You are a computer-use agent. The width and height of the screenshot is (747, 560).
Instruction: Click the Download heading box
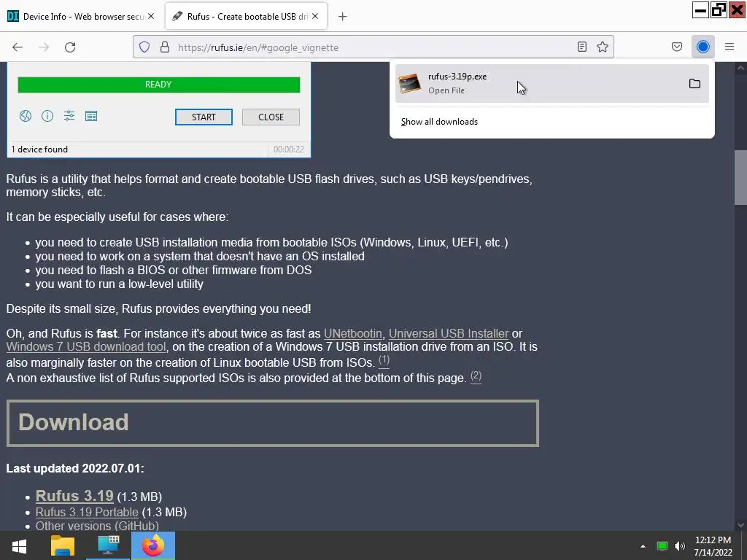[273, 423]
